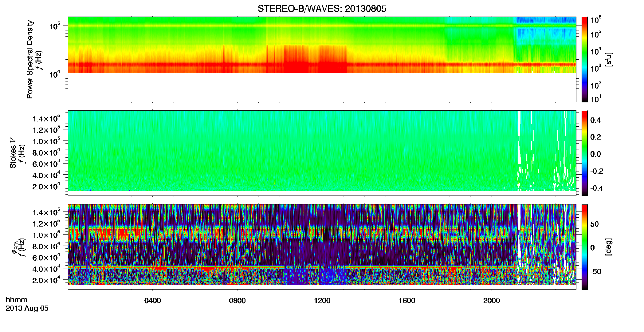This screenshot has width=644, height=332.
Task: Click the phi RTN degree colorbar
Action: [585, 247]
